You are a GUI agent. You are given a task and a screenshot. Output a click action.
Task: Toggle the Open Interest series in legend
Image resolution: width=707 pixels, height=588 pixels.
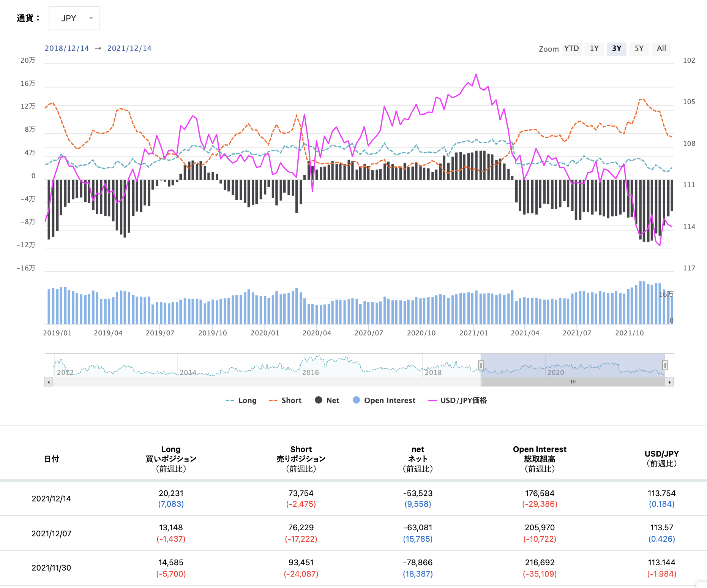coord(384,400)
